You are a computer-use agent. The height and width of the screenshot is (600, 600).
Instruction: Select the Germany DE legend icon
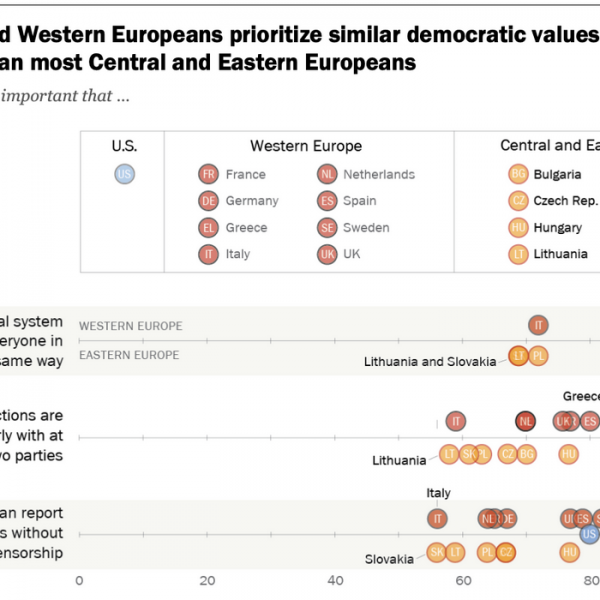pos(208,201)
